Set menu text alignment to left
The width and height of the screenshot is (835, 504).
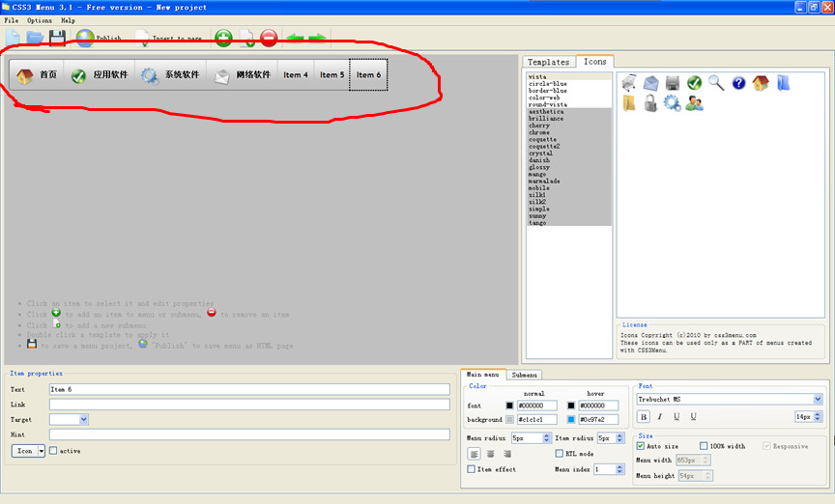pyautogui.click(x=474, y=454)
